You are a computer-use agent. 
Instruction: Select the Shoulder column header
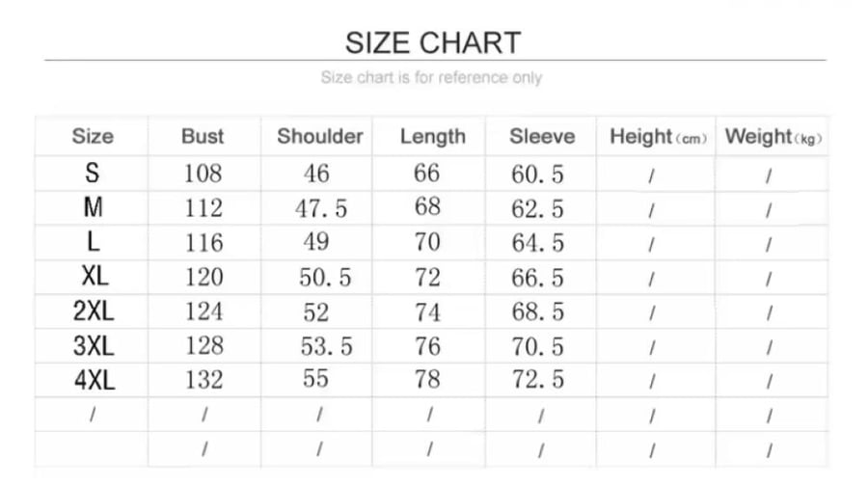click(x=320, y=136)
